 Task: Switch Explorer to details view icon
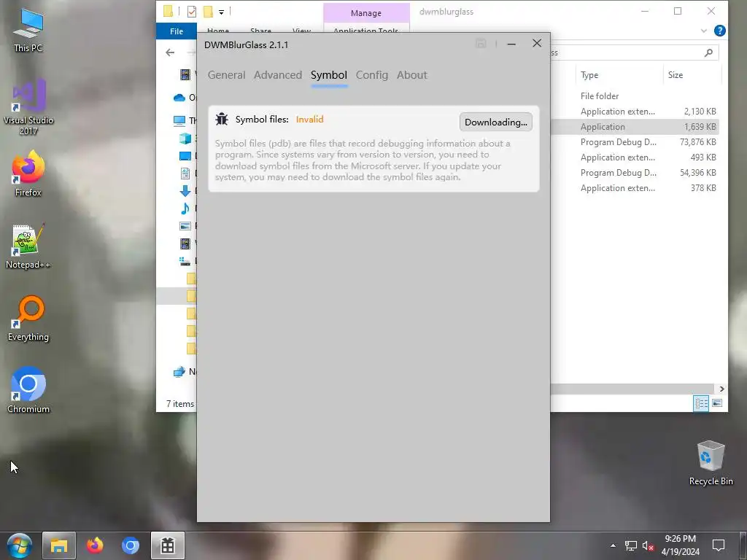click(x=701, y=403)
